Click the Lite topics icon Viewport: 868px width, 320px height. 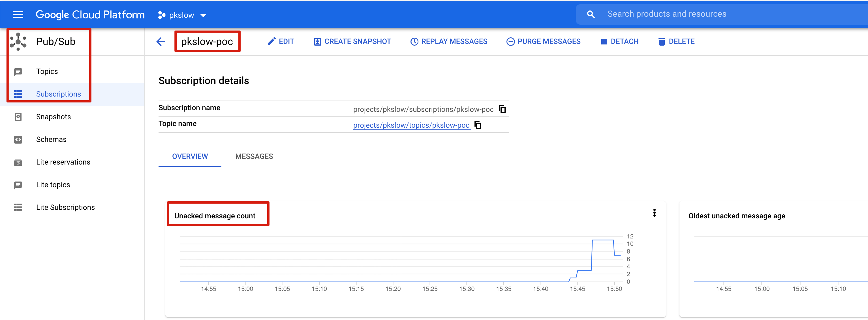click(x=18, y=185)
